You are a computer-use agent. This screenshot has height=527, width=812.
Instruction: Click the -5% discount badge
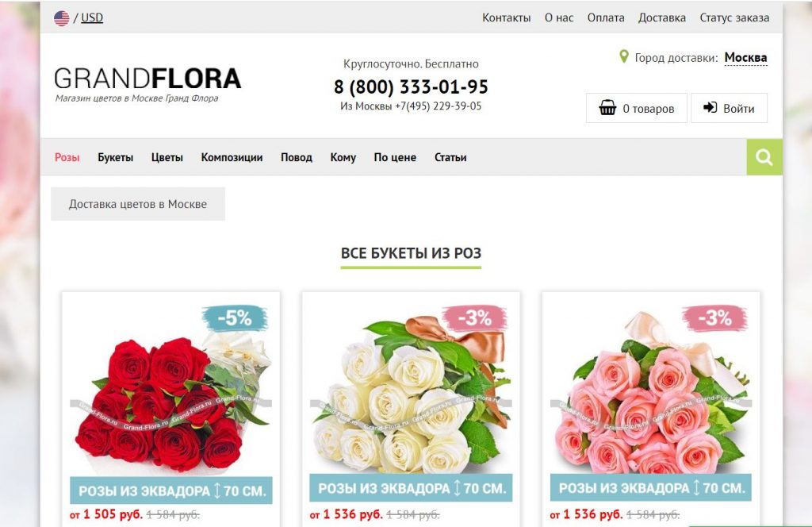coord(235,317)
